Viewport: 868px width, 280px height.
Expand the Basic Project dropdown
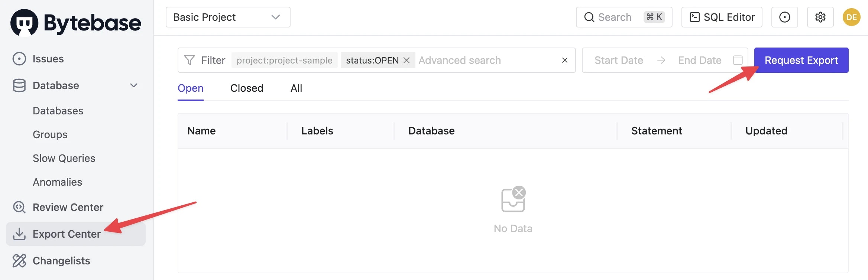tap(228, 17)
